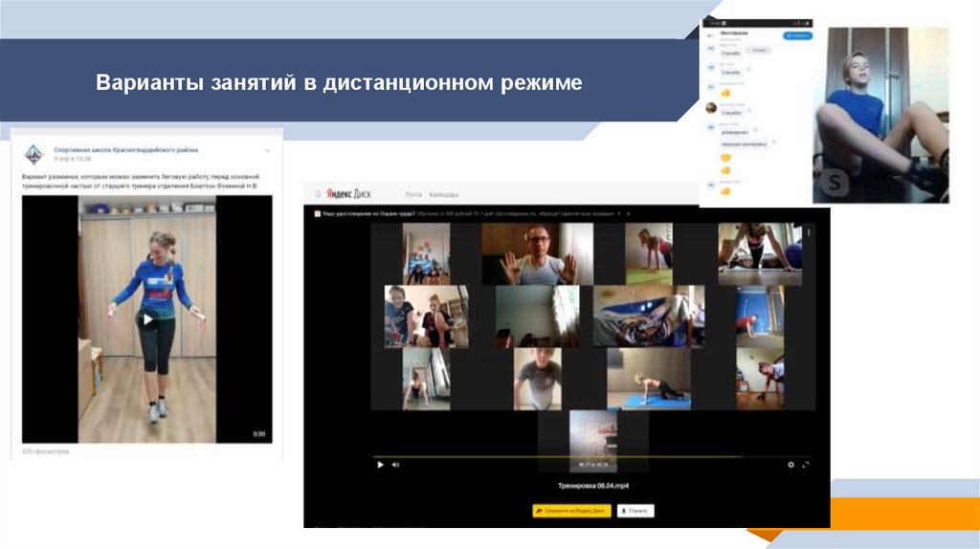Expand the VK post options chevron
Viewport: 980px width, 549px height.
pyautogui.click(x=268, y=150)
